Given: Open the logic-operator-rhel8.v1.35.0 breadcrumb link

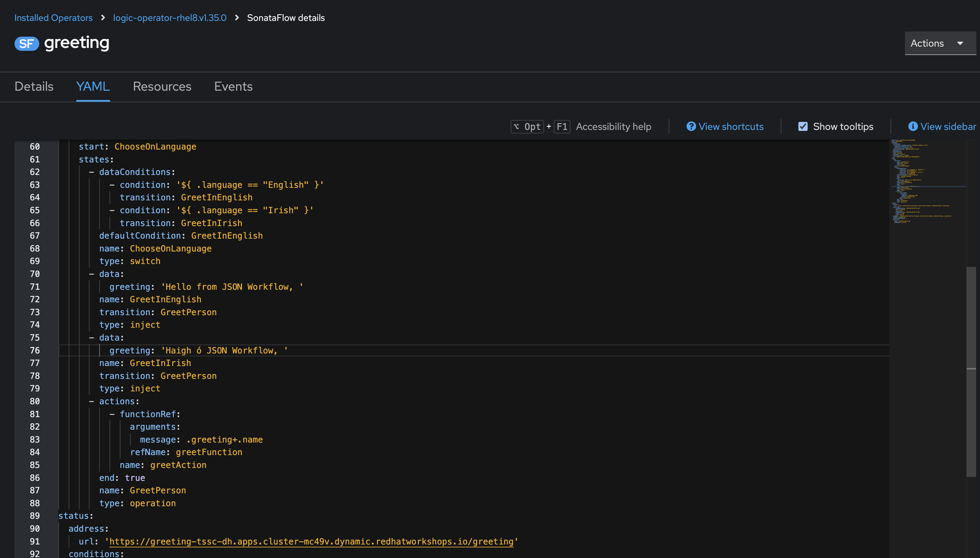Looking at the screenshot, I should pos(170,18).
